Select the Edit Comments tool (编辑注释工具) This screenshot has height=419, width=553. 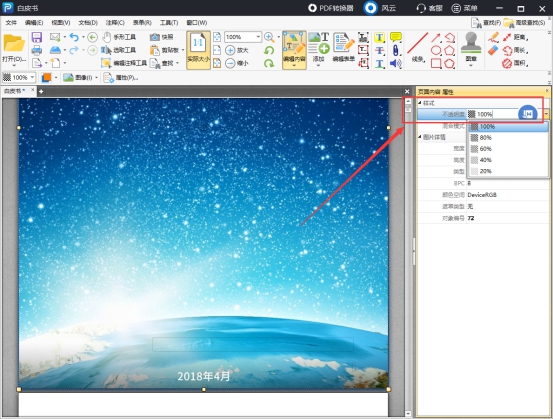[124, 63]
